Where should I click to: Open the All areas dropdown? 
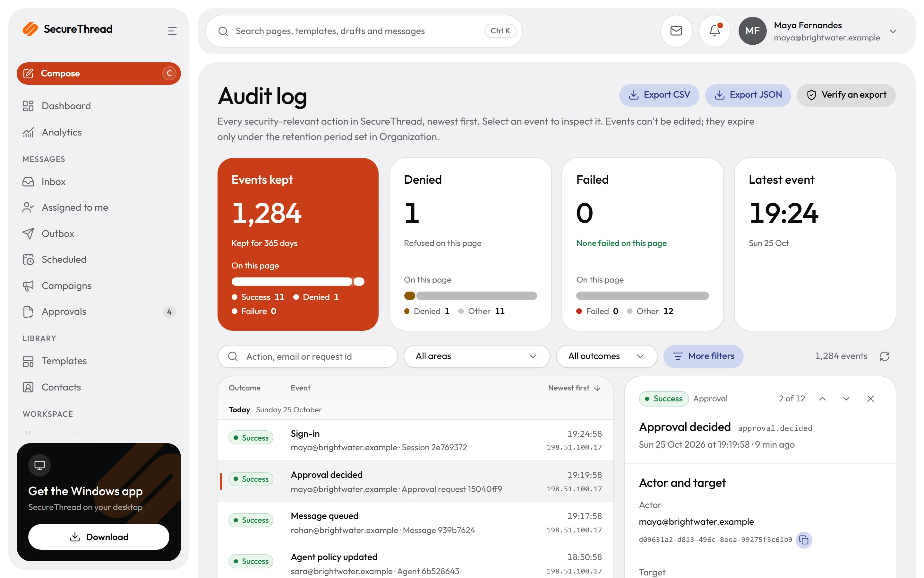click(x=476, y=356)
